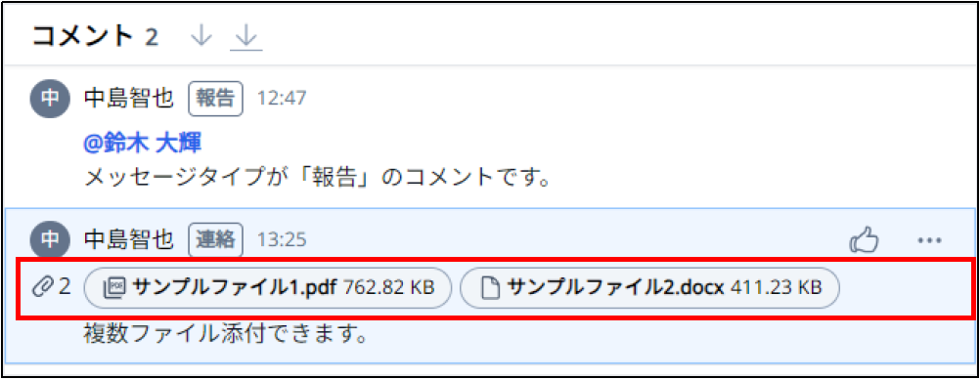This screenshot has height=379, width=980.
Task: Click 中島智也 name on first comment
Action: pyautogui.click(x=129, y=99)
